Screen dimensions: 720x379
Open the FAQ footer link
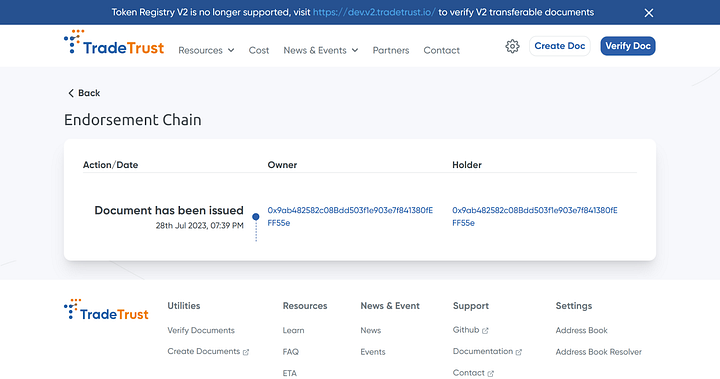(291, 352)
